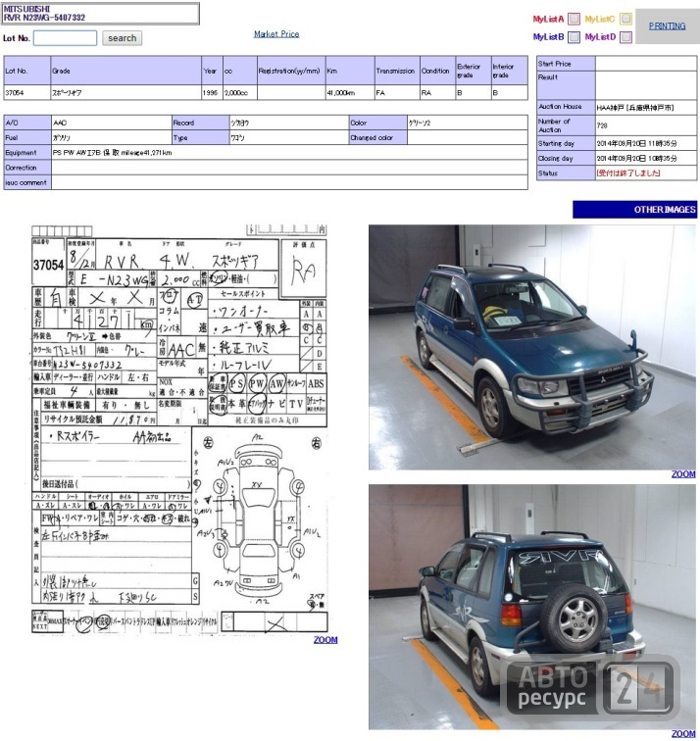Select the RA condition cell
Image resolution: width=700 pixels, height=741 pixels.
[x=437, y=92]
